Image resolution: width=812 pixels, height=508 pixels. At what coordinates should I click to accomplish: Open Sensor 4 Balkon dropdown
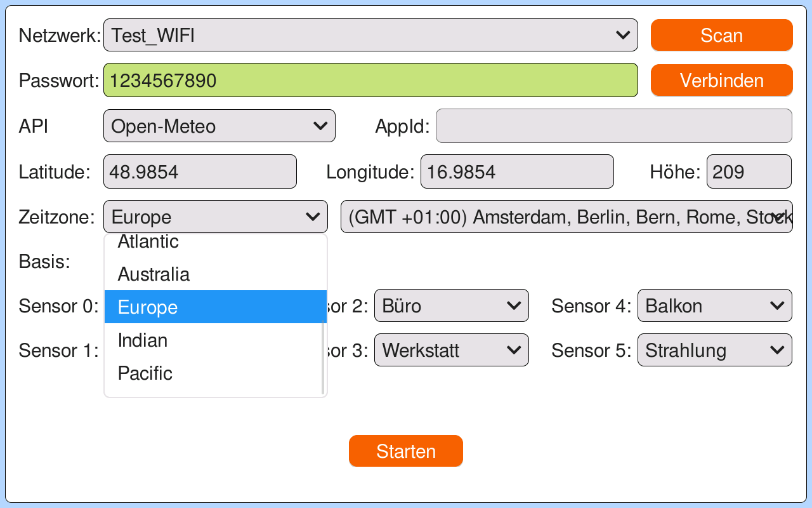coord(714,305)
